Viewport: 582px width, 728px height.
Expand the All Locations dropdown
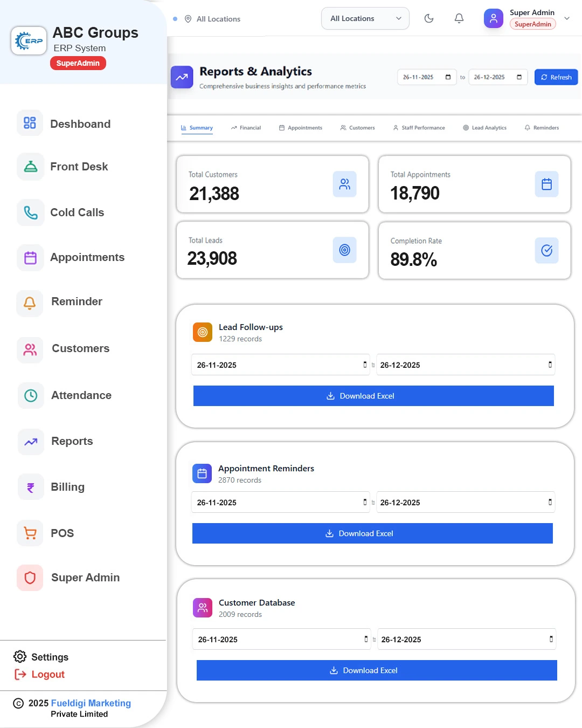click(x=365, y=18)
